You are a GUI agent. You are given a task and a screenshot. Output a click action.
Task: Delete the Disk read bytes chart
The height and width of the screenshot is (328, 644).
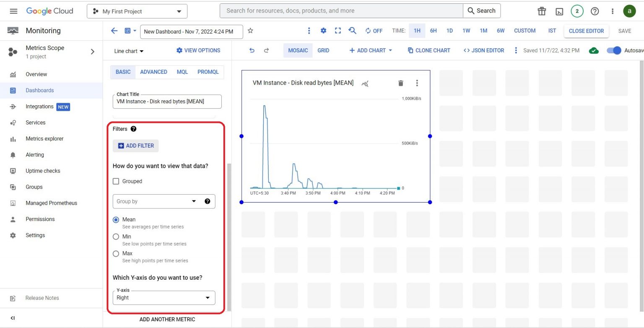(x=400, y=83)
